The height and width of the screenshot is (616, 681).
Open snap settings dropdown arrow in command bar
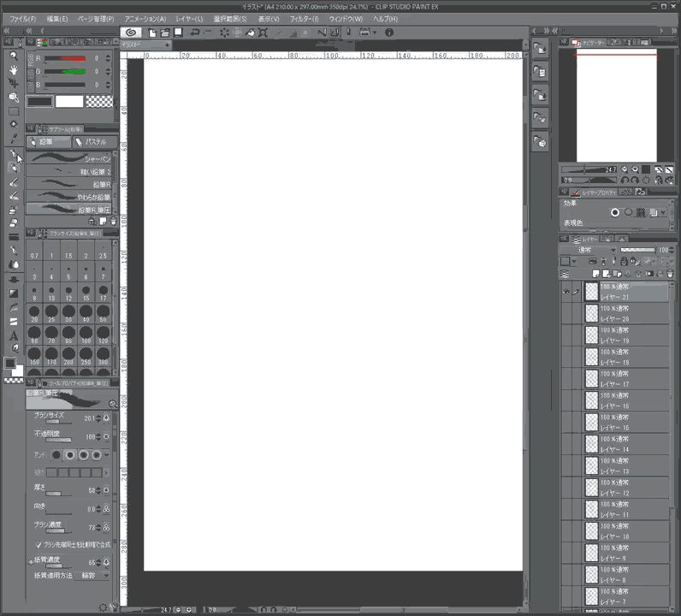point(375,33)
